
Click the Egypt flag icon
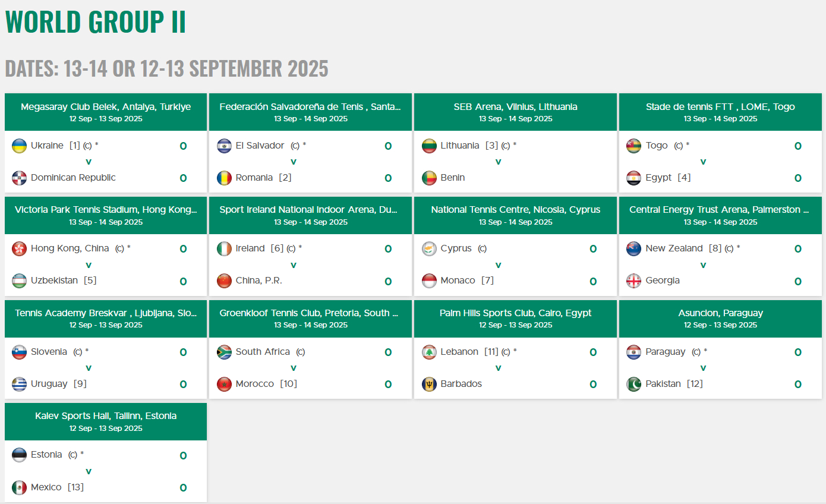coord(634,178)
